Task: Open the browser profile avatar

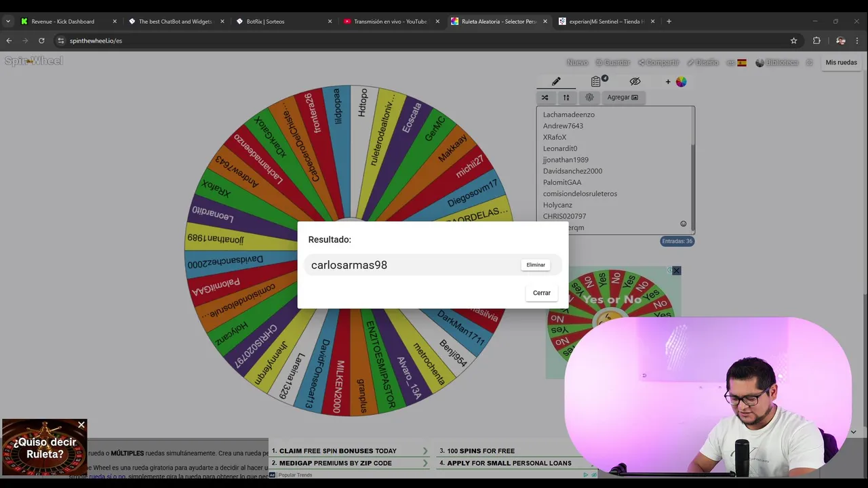Action: [841, 41]
